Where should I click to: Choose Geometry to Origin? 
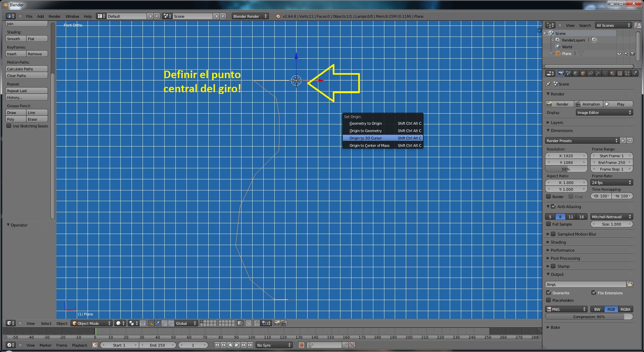(x=383, y=123)
